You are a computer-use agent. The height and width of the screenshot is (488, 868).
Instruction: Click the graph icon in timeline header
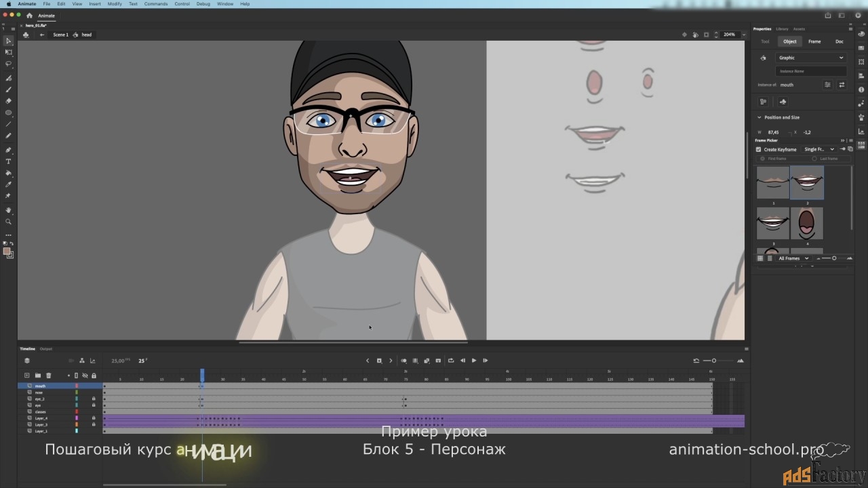click(x=93, y=361)
